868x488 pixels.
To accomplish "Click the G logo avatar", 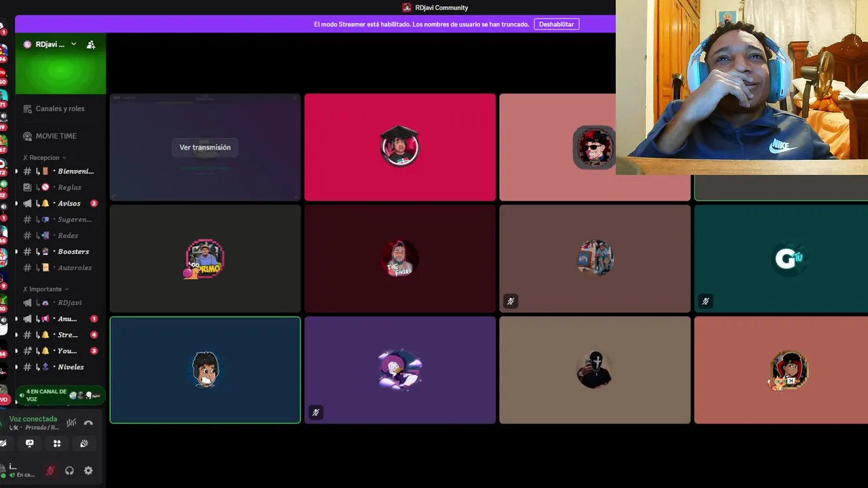I will [x=789, y=258].
